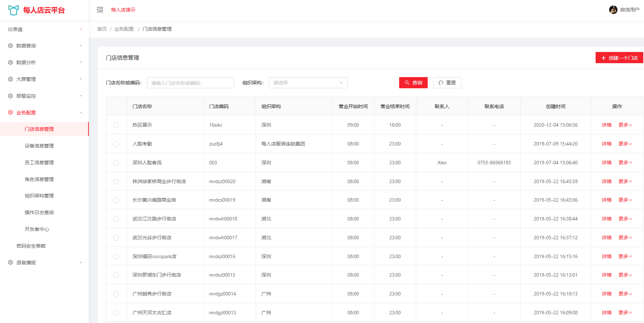Open 更多 dropdown for 深圳人脸客流 row
The width and height of the screenshot is (644, 323).
click(x=625, y=163)
